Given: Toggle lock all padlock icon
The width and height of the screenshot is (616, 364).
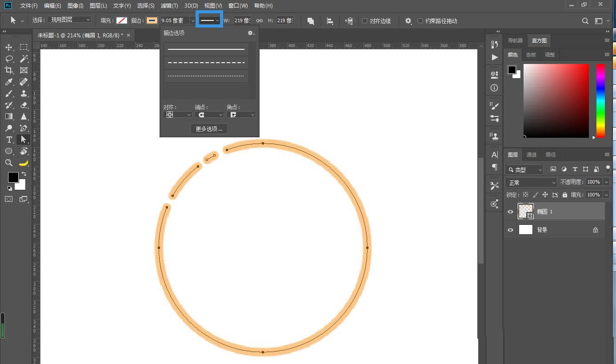Looking at the screenshot, I should click(564, 195).
